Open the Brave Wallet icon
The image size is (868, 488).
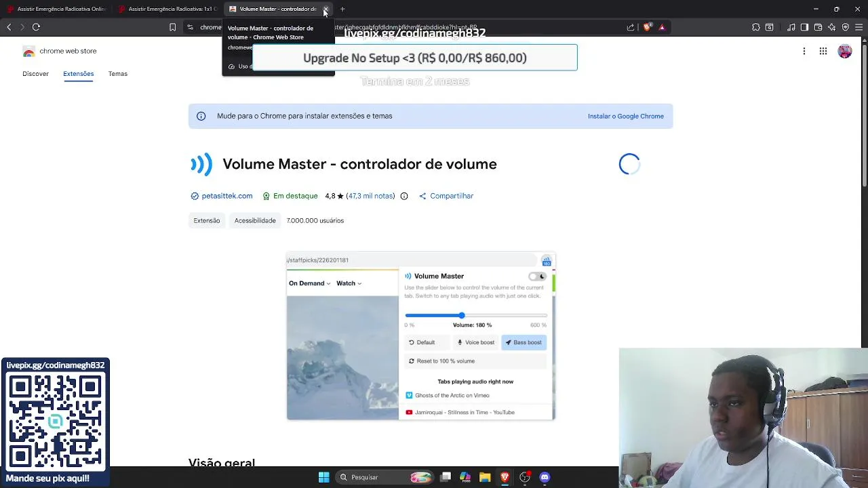click(818, 27)
